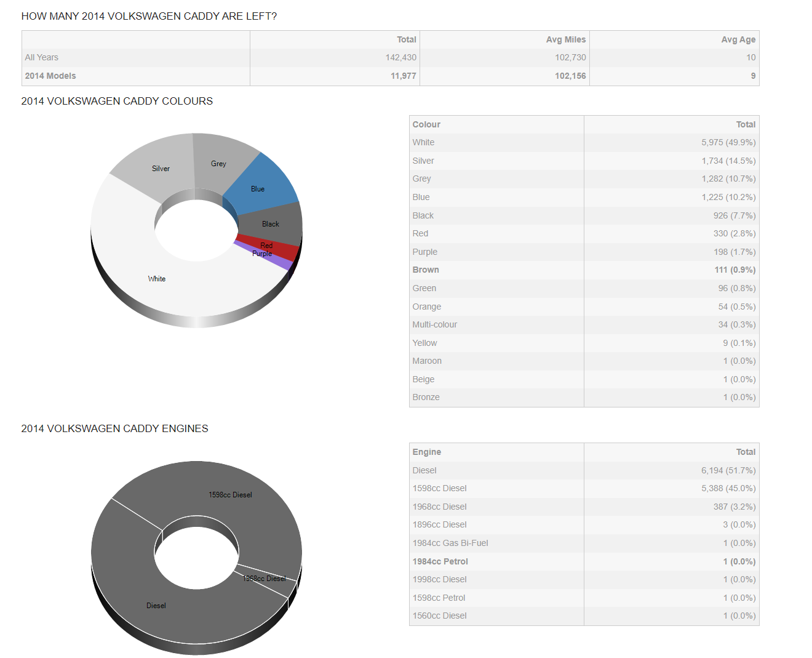Click the 2014 Models total 11,977
812x658 pixels.
click(x=404, y=76)
